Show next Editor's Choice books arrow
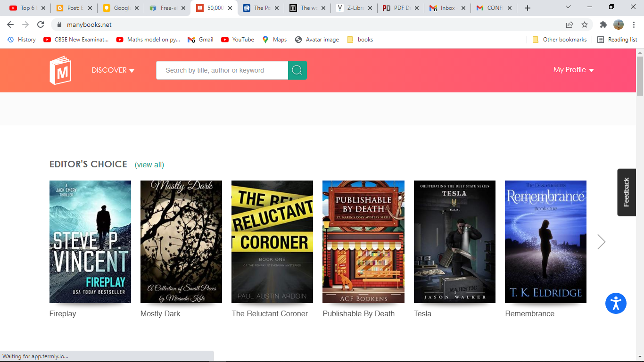Viewport: 644px width, 362px height. pyautogui.click(x=601, y=242)
